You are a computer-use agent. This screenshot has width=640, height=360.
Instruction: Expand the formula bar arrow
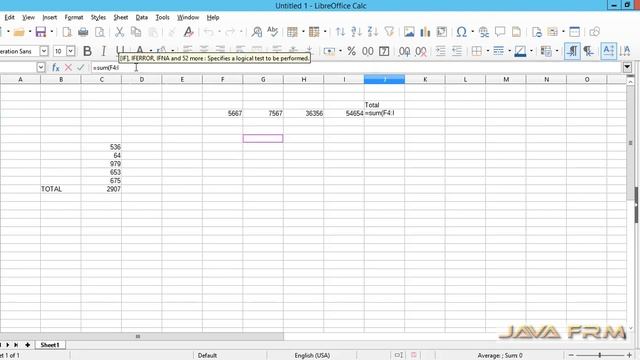coord(627,67)
